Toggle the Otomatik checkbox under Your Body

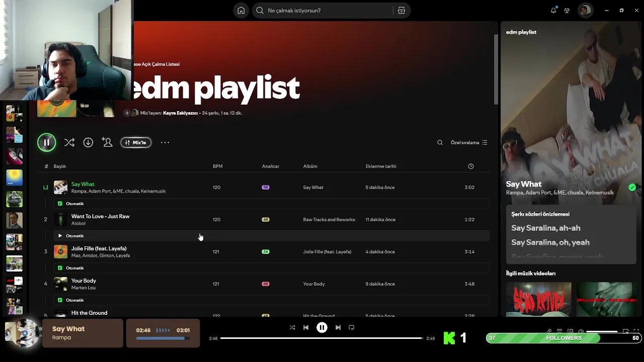pos(60,300)
